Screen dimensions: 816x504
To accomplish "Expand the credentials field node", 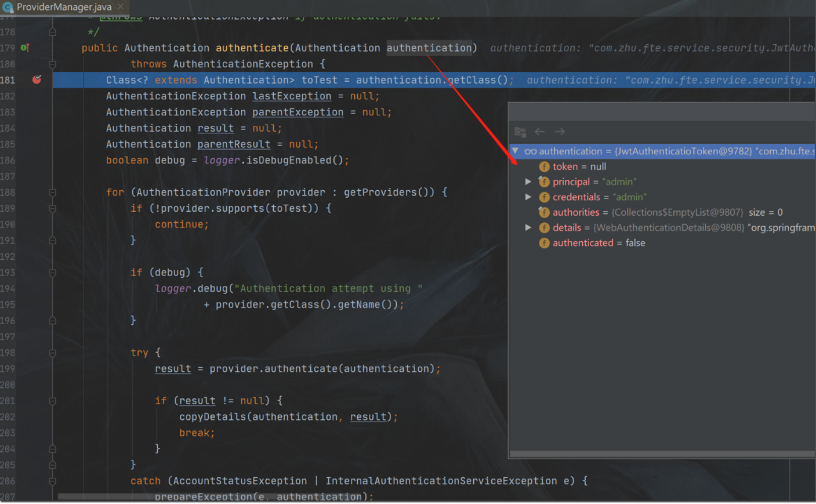I will pos(528,197).
